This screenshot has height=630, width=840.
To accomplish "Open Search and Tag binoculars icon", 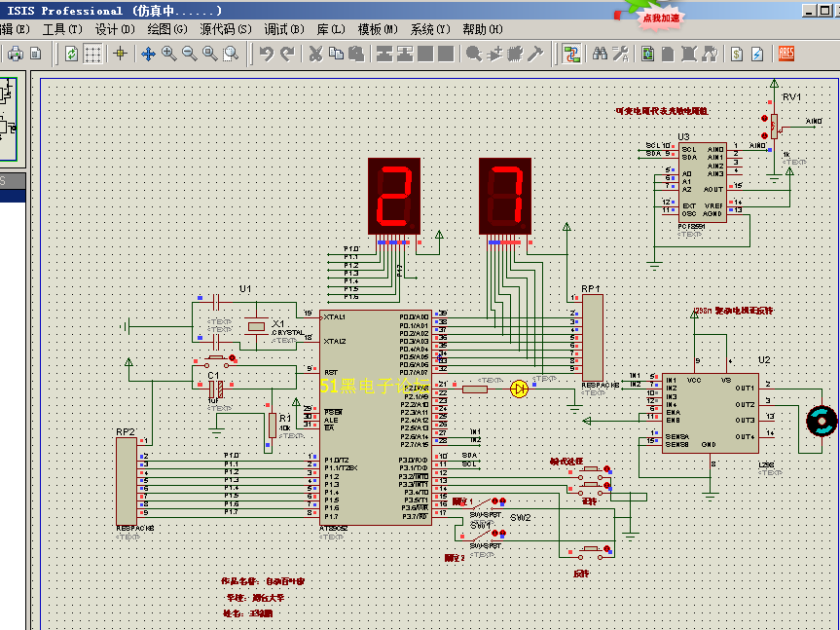I will coord(600,54).
